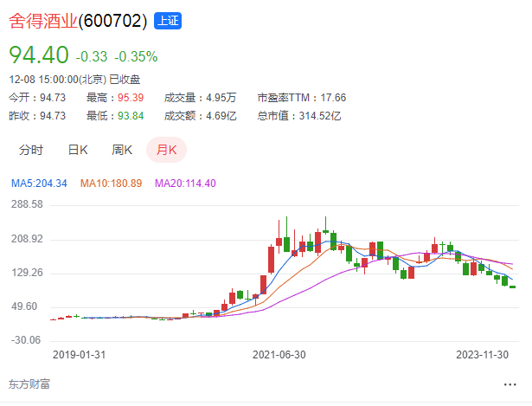532x406 pixels.
Task: Click the 2023-11-30 date axis label
Action: pyautogui.click(x=482, y=355)
